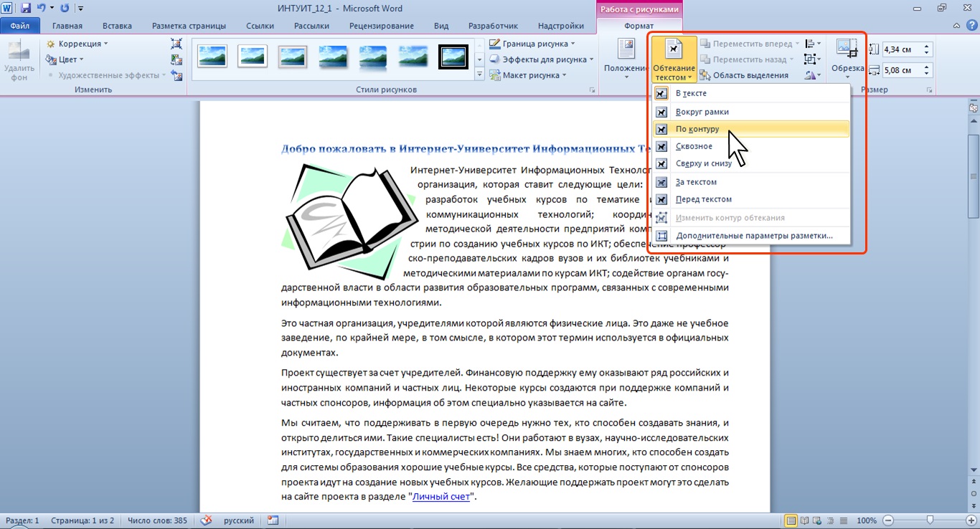Switch to outline view

(830, 520)
